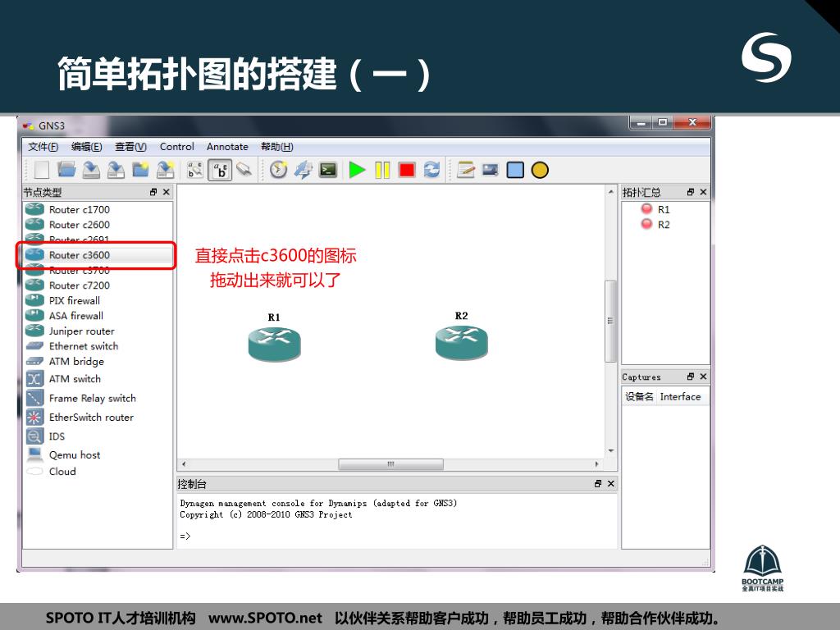Close the 拓扑汇总 panel
The height and width of the screenshot is (630, 840).
[x=703, y=192]
